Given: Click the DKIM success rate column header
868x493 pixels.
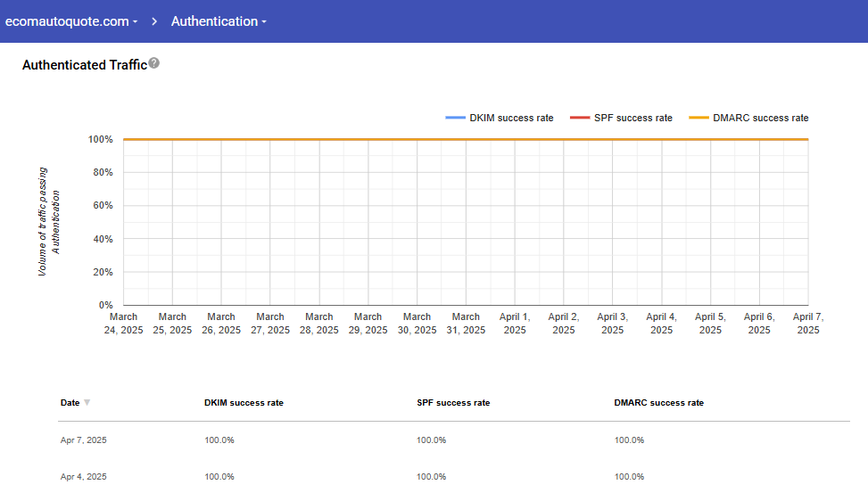Looking at the screenshot, I should [x=244, y=403].
